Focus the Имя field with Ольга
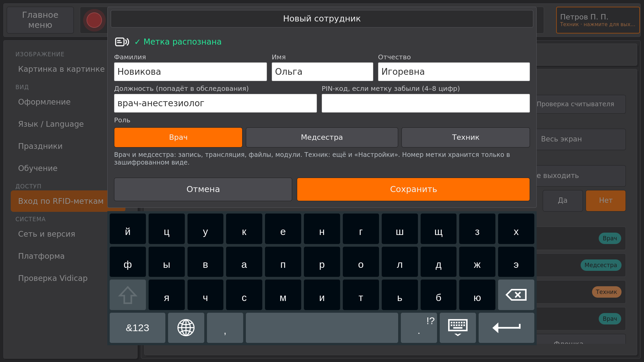This screenshot has height=362, width=644. [322, 72]
